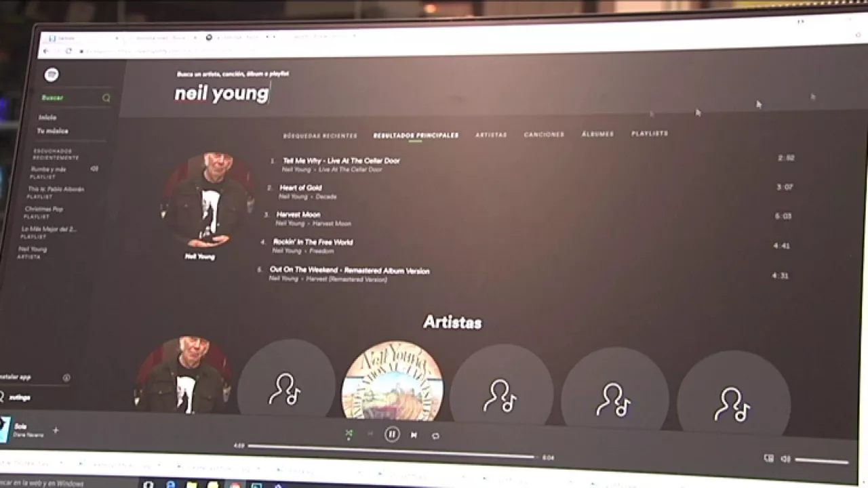The height and width of the screenshot is (488, 868).
Task: Open Neil Young artist in recent list
Action: [x=32, y=249]
